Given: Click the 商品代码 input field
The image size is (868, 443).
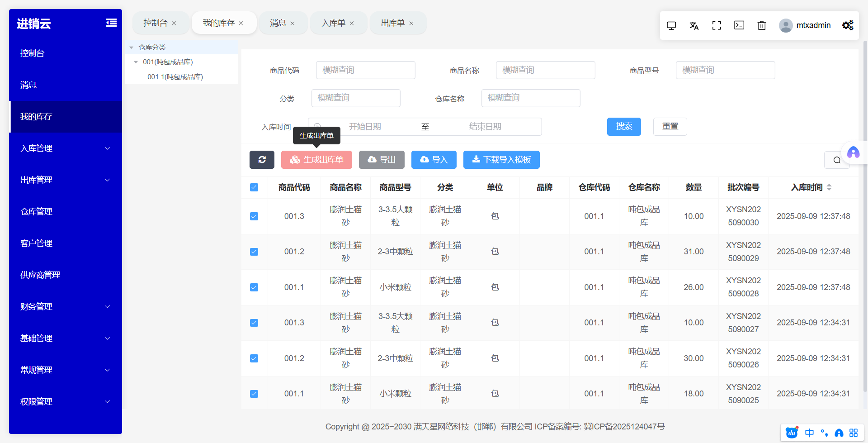Looking at the screenshot, I should (365, 70).
